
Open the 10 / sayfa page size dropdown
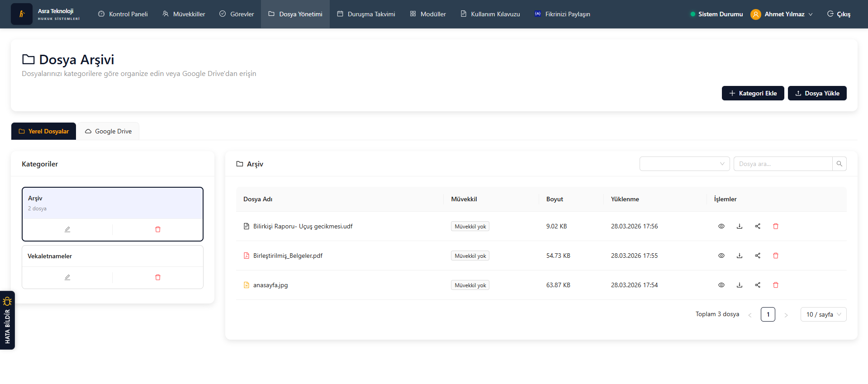click(x=823, y=314)
